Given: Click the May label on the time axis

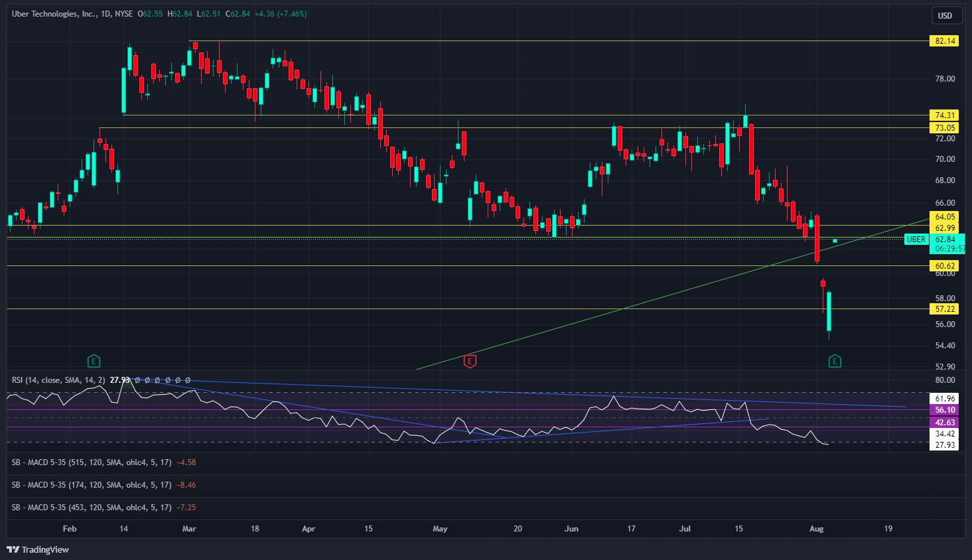Looking at the screenshot, I should [x=440, y=529].
